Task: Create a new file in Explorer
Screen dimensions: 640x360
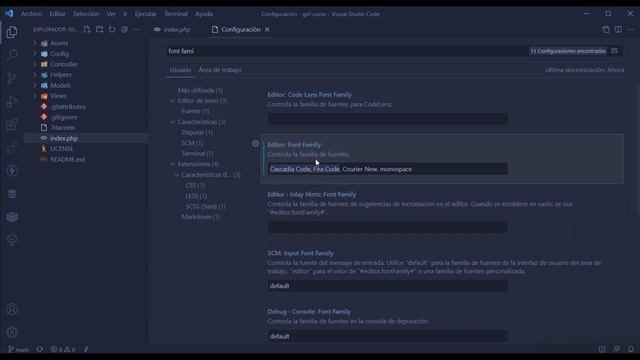Action: coord(87,29)
